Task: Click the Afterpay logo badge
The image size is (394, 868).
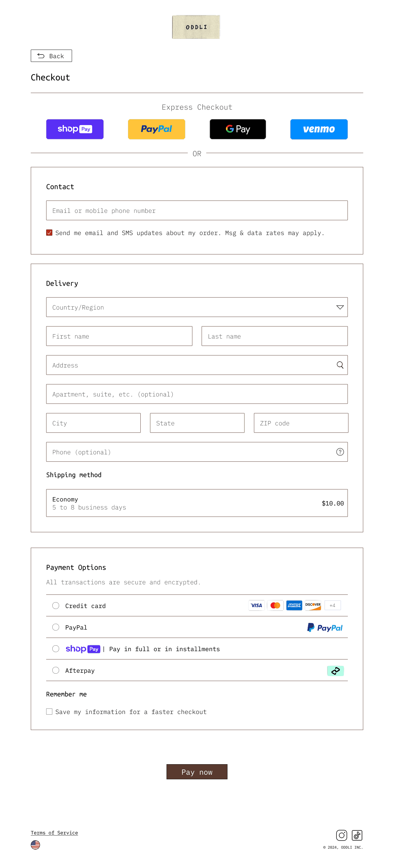Action: point(336,671)
